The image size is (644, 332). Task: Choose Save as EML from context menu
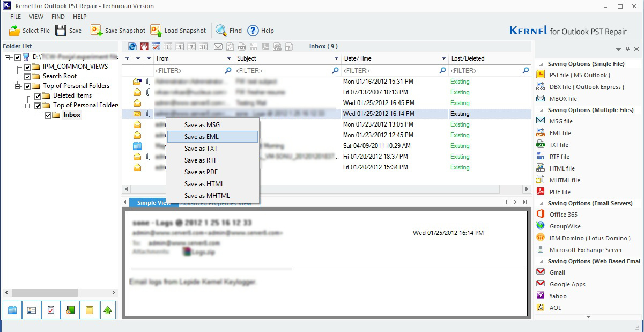(213, 137)
